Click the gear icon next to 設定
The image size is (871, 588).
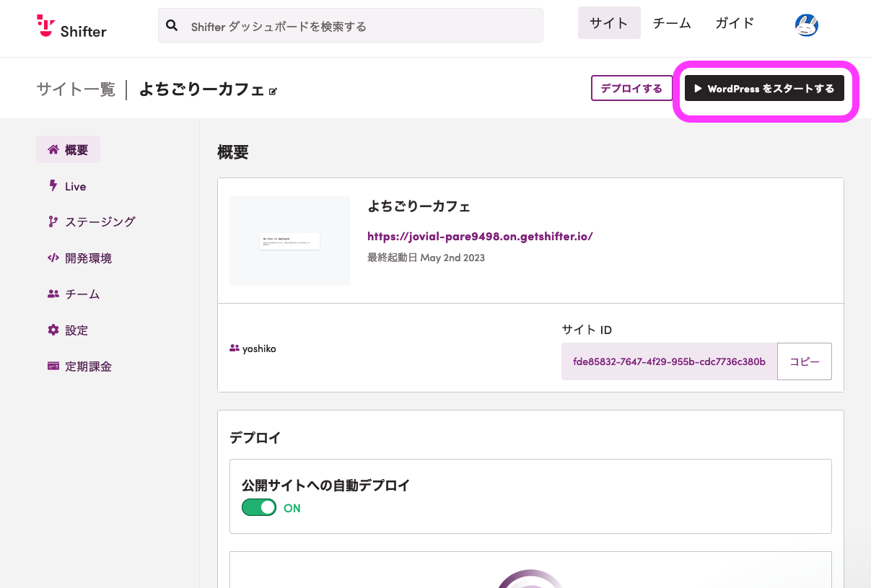point(53,330)
